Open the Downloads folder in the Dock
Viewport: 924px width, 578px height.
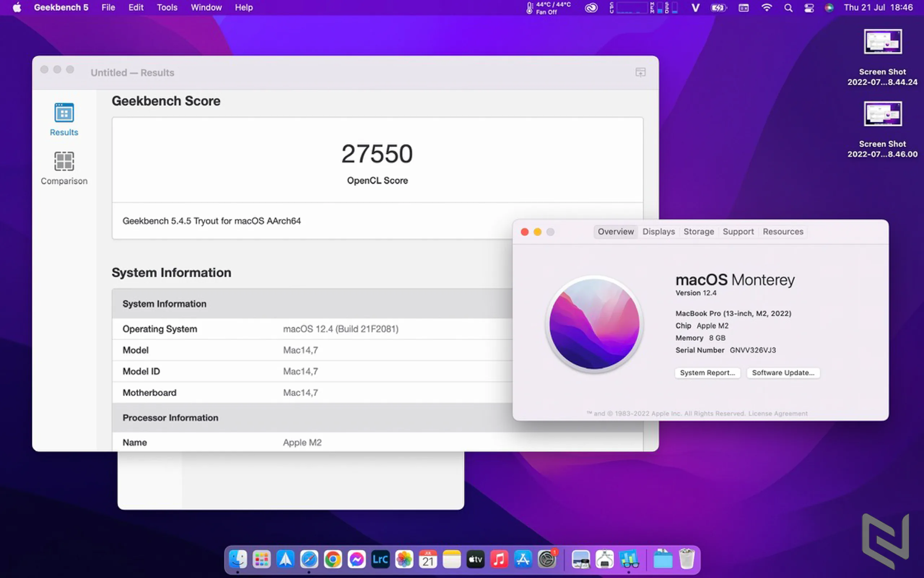pos(663,560)
